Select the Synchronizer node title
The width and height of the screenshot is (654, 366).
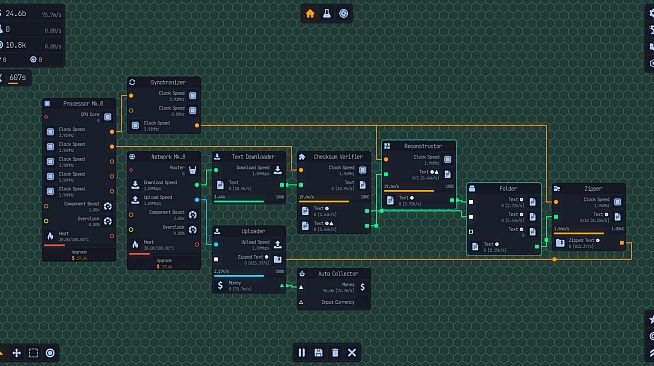tap(168, 82)
